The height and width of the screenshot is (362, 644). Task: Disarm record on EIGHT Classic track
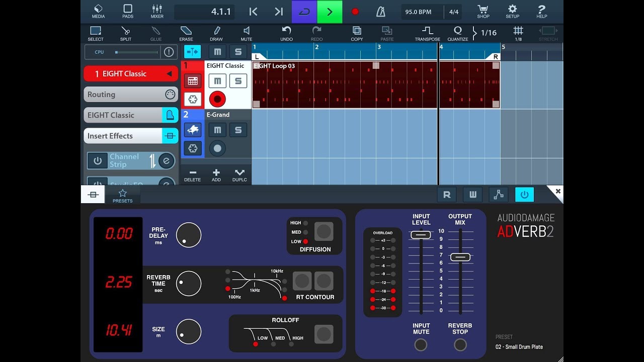pos(217,99)
